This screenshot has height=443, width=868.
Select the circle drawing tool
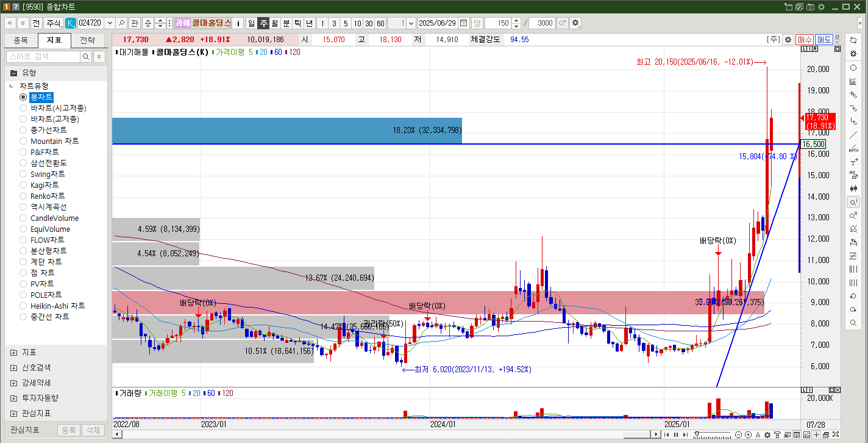point(853,68)
